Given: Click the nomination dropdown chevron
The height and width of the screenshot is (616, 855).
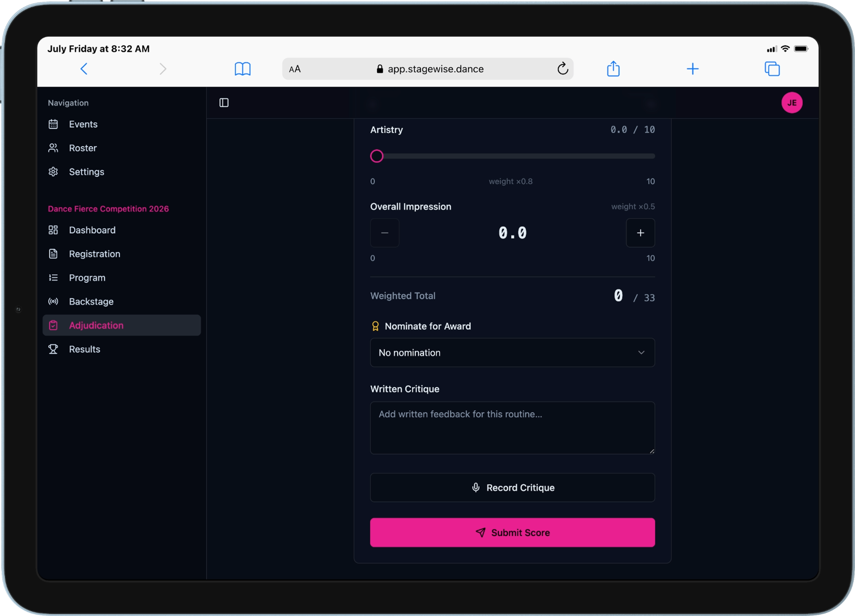Looking at the screenshot, I should 641,353.
